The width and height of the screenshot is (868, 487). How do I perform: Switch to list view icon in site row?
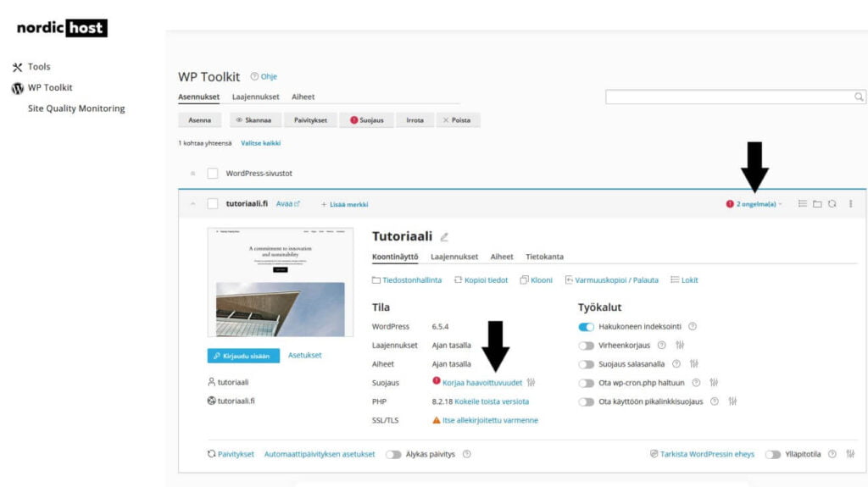click(x=802, y=204)
